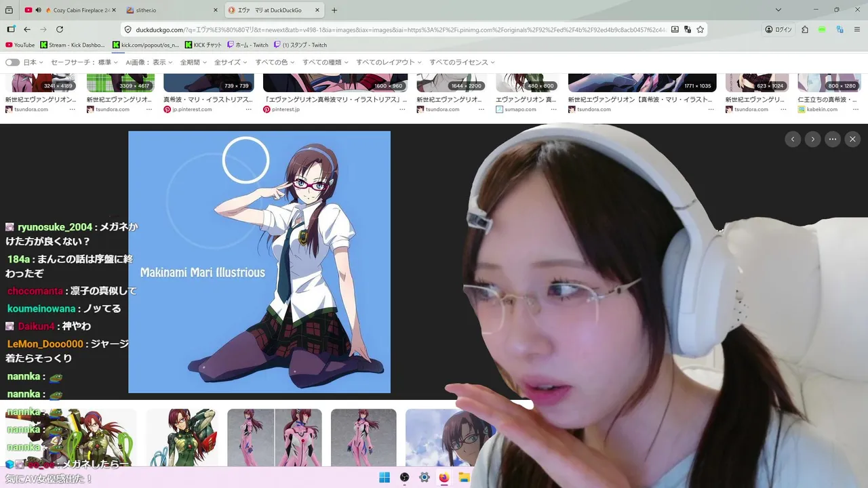Open the three-dot options in image viewer
The height and width of the screenshot is (488, 868).
(x=833, y=139)
